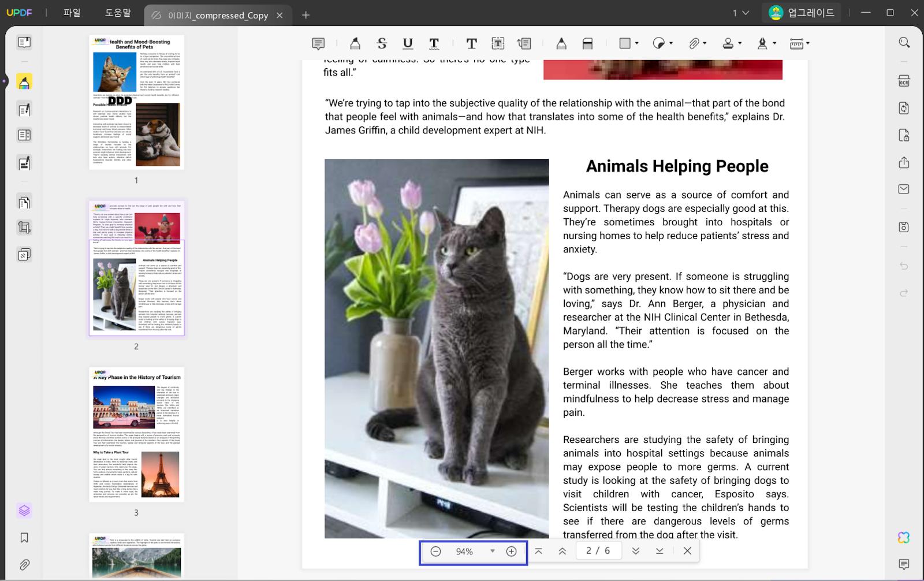Open the Attachments paperclip panel icon
The width and height of the screenshot is (924, 581).
24,565
